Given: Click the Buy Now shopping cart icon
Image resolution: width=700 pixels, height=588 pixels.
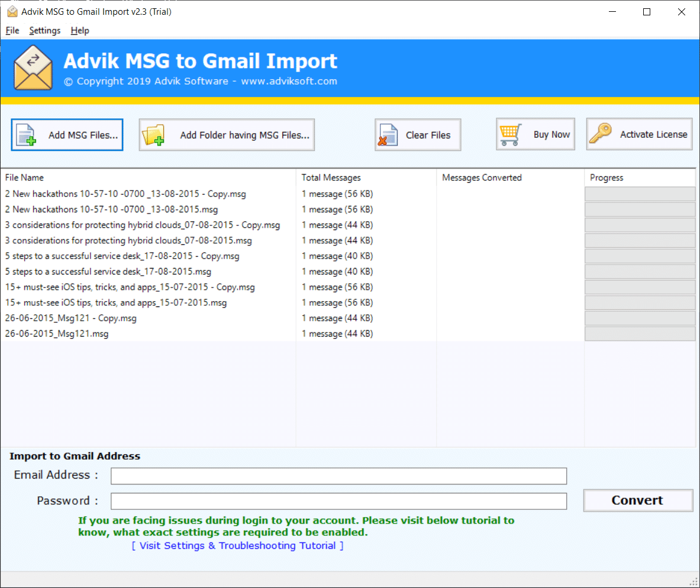Looking at the screenshot, I should click(511, 134).
